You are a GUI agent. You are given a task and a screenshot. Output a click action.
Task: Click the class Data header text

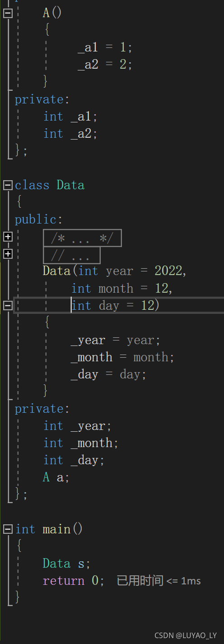click(50, 185)
